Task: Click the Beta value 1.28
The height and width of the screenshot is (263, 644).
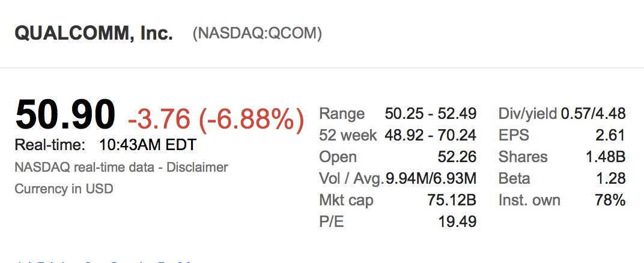Action: coord(612,178)
